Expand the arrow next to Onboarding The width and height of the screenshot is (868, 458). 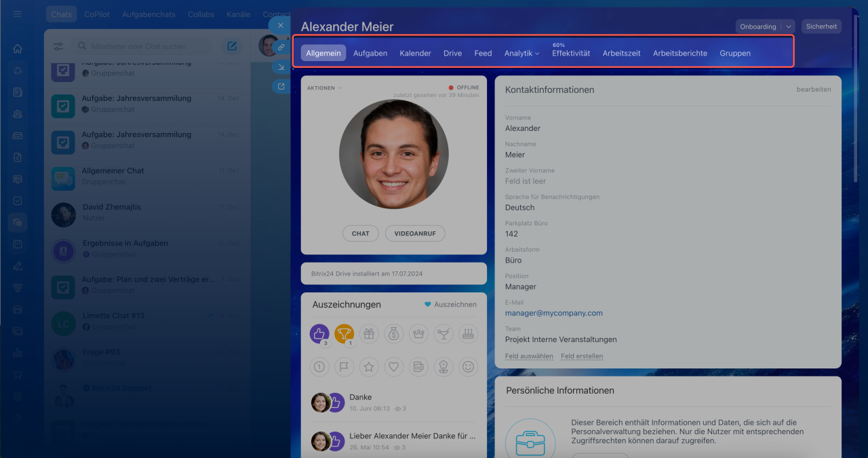[788, 26]
